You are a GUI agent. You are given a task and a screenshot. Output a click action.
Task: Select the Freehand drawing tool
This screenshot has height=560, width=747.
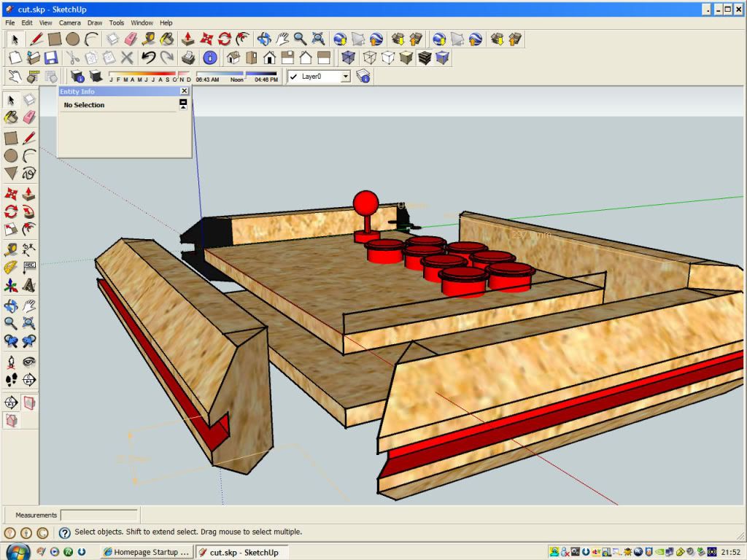click(29, 173)
